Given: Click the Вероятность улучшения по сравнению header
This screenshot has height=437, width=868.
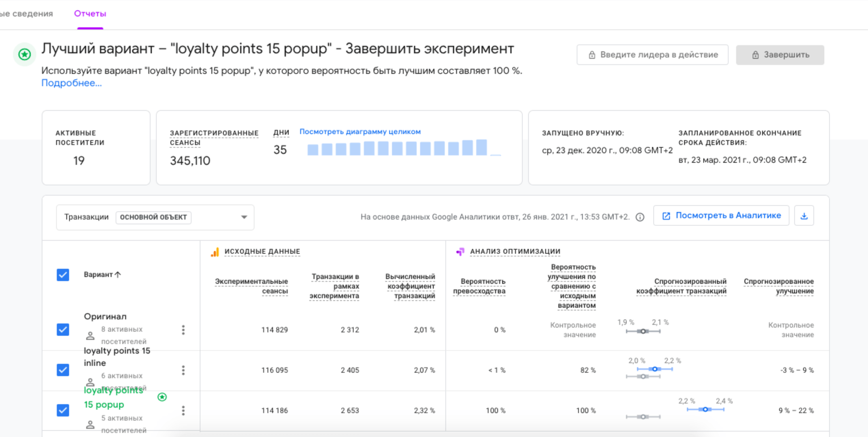Looking at the screenshot, I should pyautogui.click(x=571, y=286).
